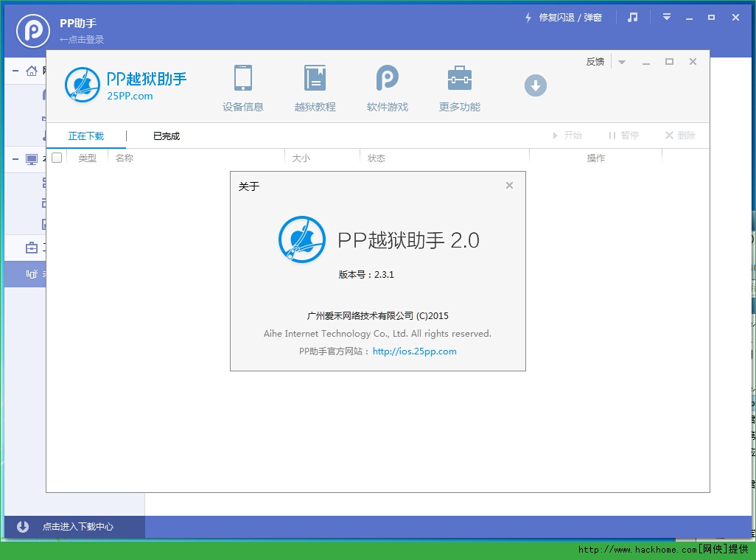Click the 类型 column header
Image resolution: width=756 pixels, height=560 pixels.
[x=87, y=158]
